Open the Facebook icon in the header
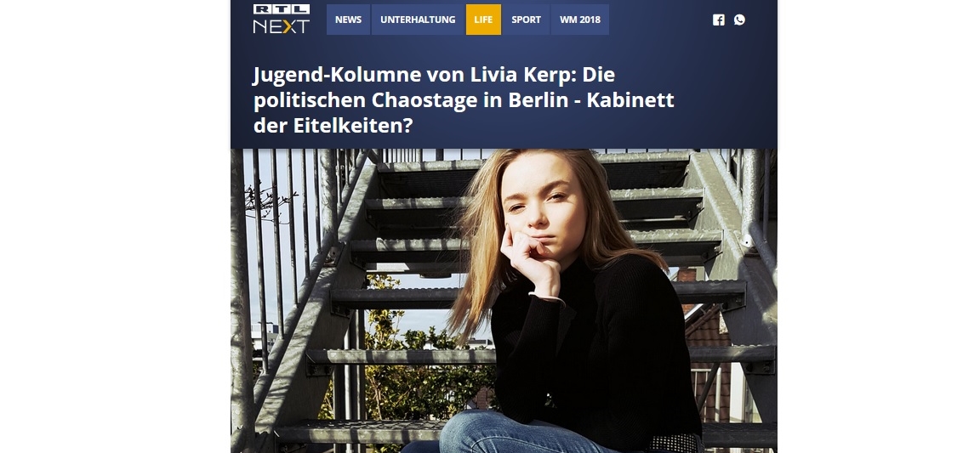980x453 pixels. click(719, 20)
